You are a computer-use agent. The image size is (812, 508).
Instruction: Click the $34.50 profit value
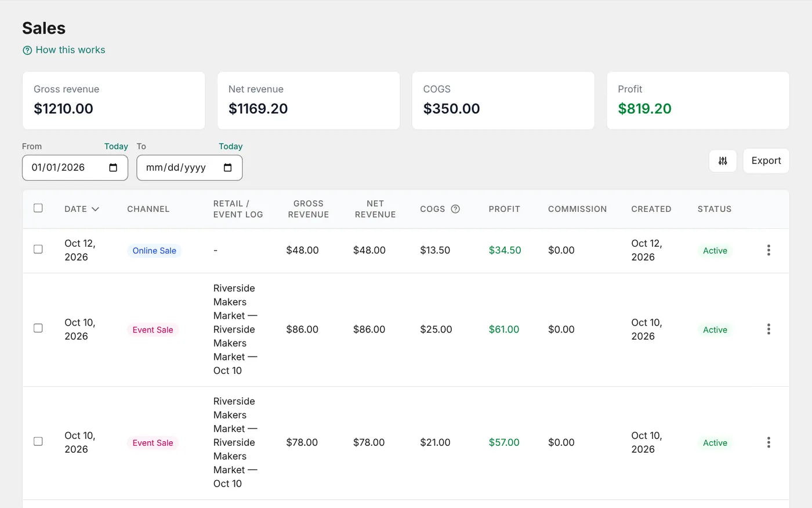pyautogui.click(x=505, y=250)
